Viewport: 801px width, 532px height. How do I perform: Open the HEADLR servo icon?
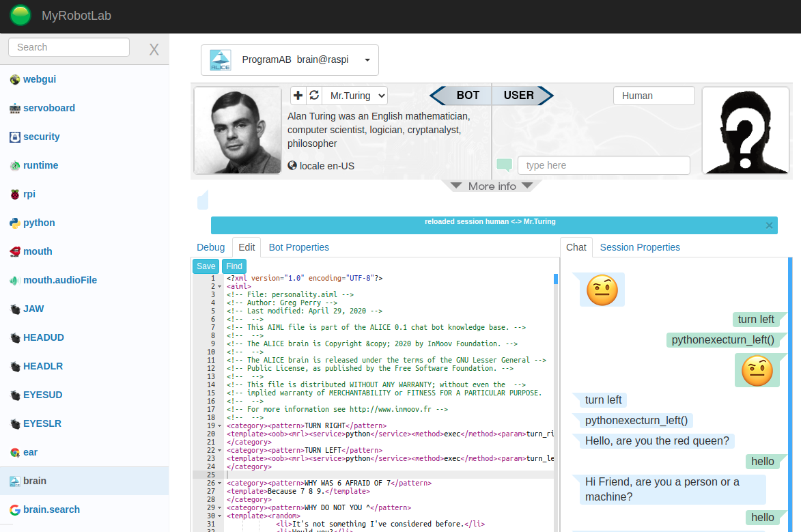point(15,367)
